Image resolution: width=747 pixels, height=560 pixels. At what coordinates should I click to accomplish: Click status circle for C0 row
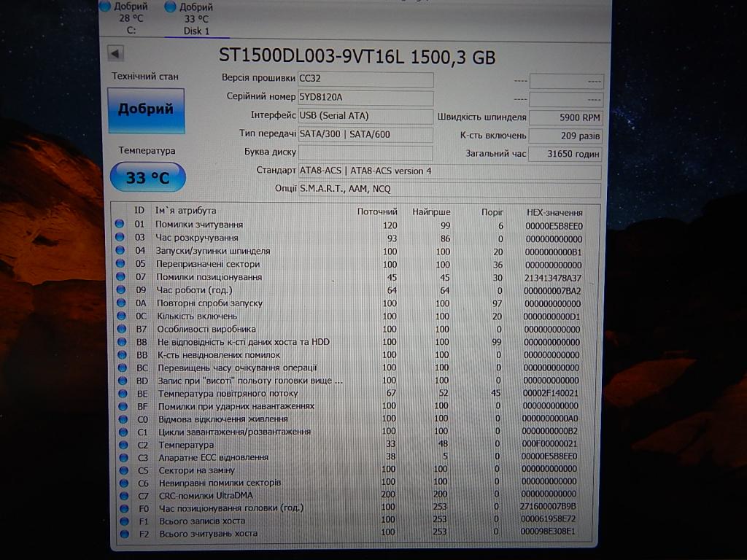click(x=123, y=419)
